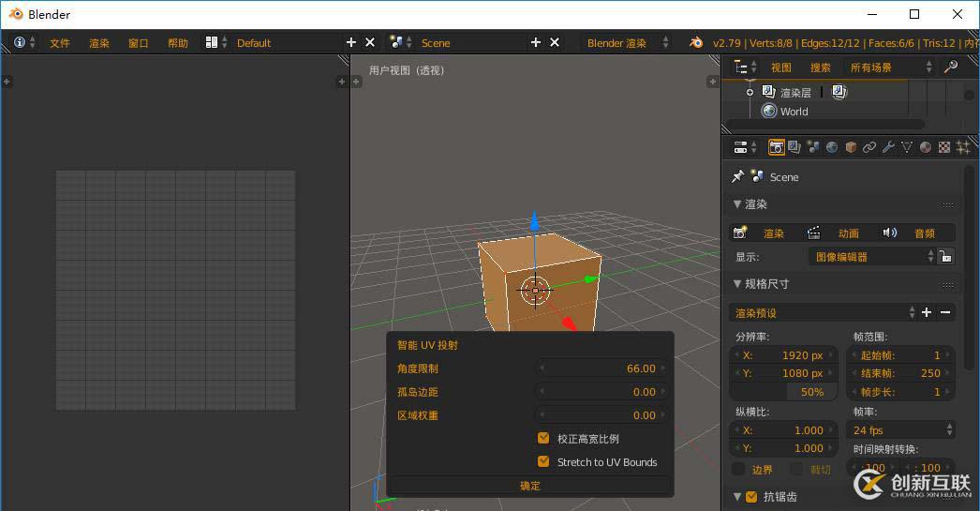Open the Object properties cube icon

(851, 147)
